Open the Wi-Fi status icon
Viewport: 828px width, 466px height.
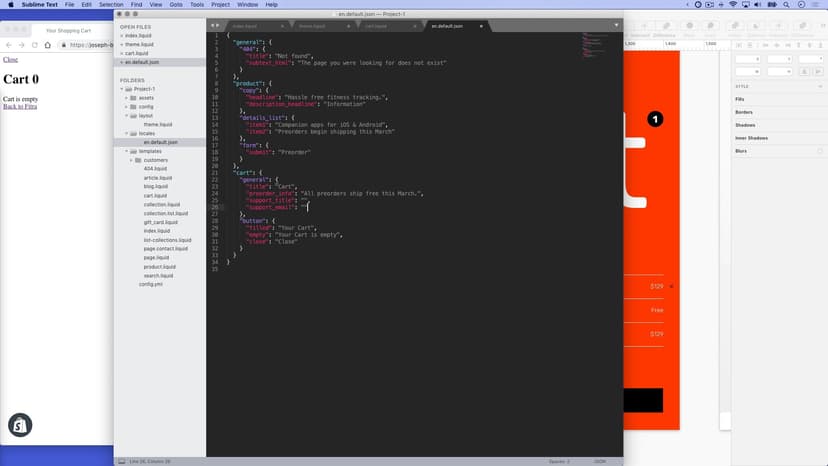coord(733,5)
